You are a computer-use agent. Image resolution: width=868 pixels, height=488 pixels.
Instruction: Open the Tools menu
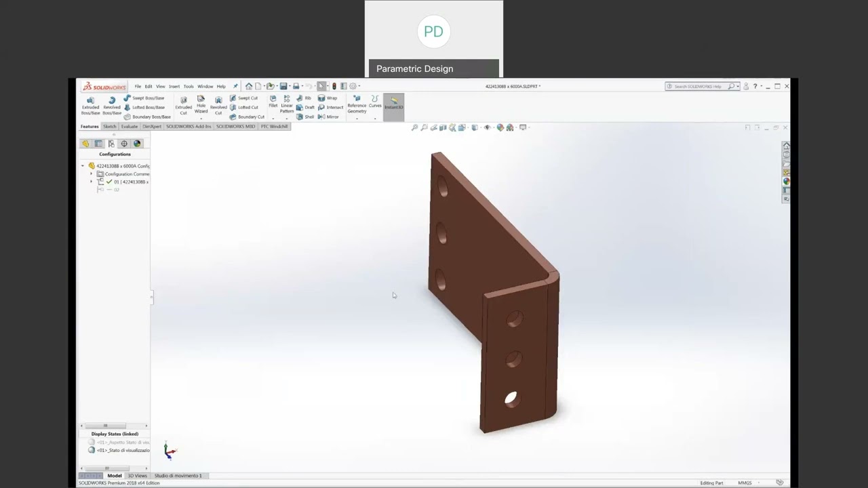pos(189,86)
